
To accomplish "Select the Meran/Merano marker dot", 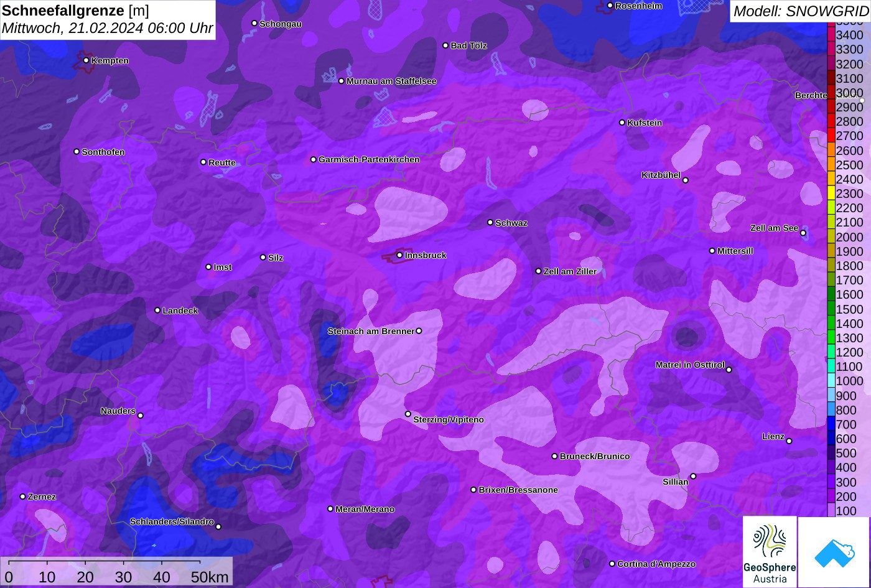I will tap(330, 509).
